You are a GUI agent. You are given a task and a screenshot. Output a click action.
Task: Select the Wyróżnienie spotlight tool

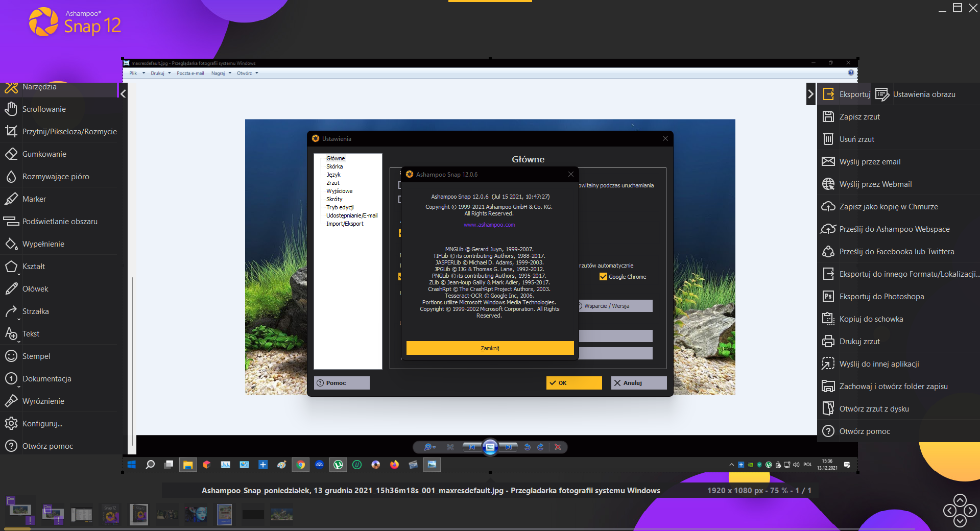pos(59,401)
